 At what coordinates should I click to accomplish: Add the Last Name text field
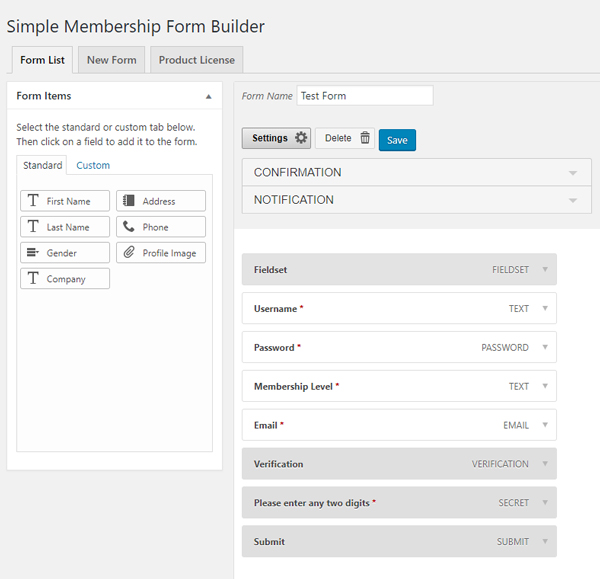(x=65, y=227)
